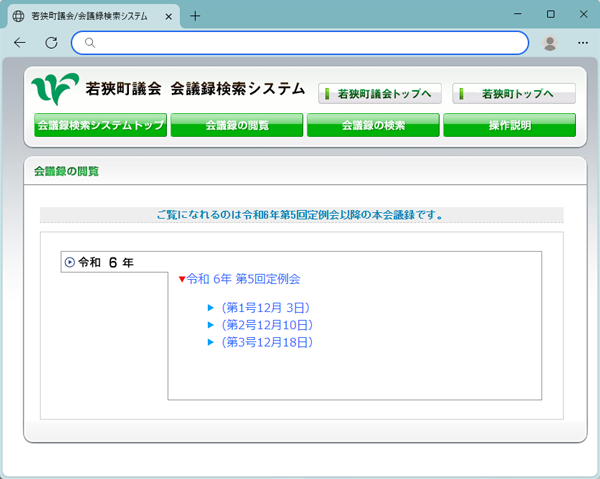The height and width of the screenshot is (479, 600).
Task: Go to 若狭町トップへ
Action: click(514, 93)
